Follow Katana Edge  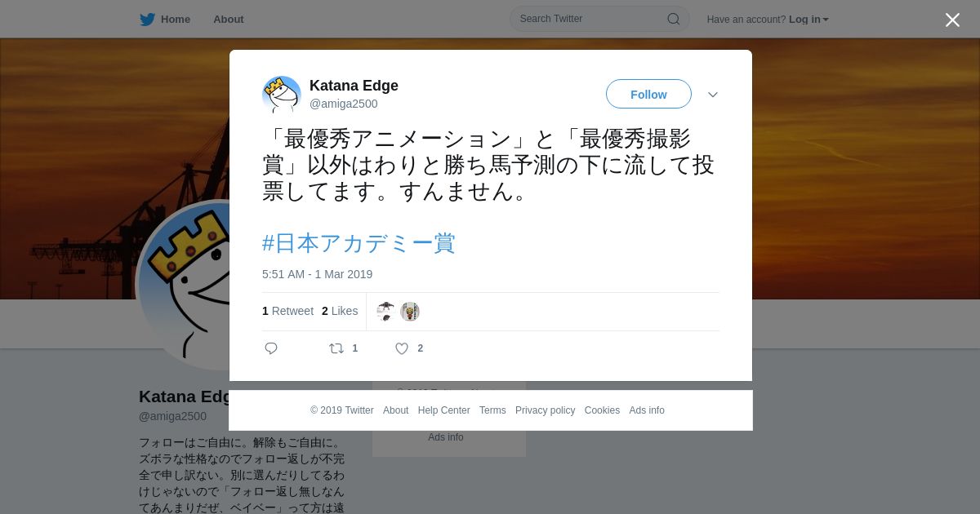[648, 94]
